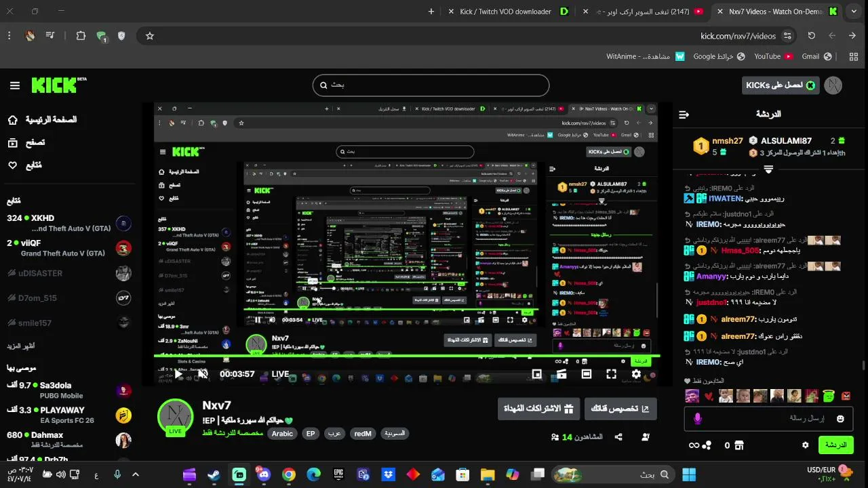
Task: Unmute the video player volume
Action: coord(202,374)
